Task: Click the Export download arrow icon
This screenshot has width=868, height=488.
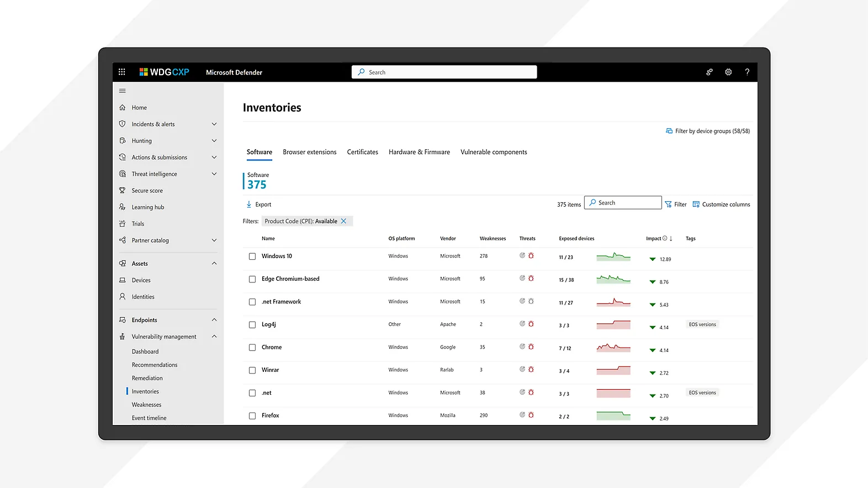Action: 248,204
